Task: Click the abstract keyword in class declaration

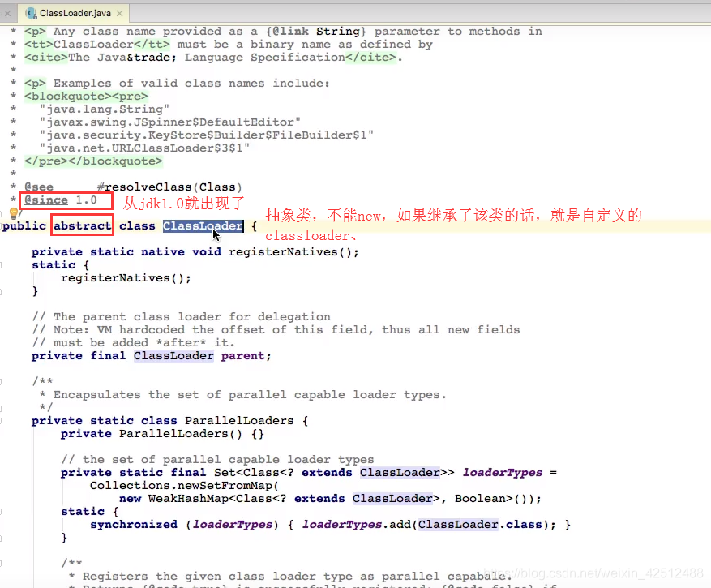Action: tap(83, 226)
